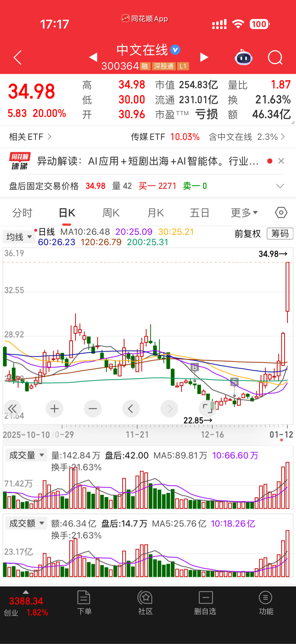Select the 分时 tab
This screenshot has height=644, width=296.
[22, 213]
